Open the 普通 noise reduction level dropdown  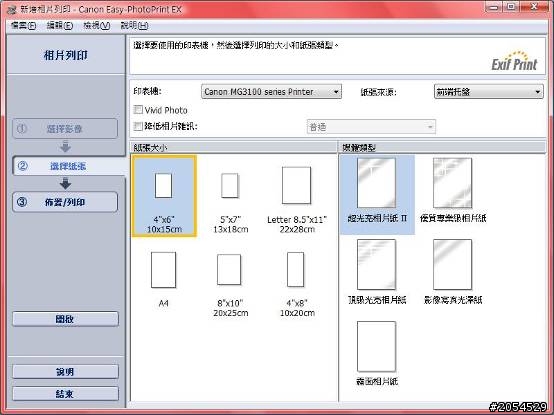[x=371, y=127]
